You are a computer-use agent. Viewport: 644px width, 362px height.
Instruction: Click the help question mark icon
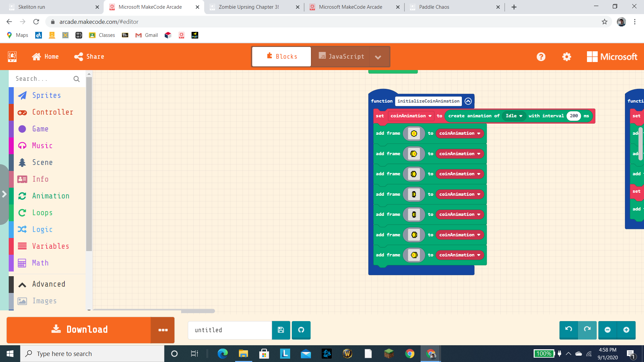(541, 57)
